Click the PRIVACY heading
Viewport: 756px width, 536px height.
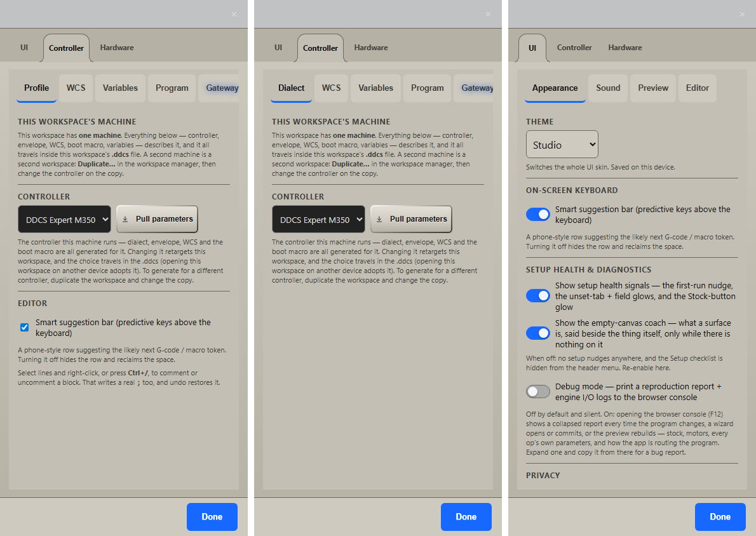[543, 475]
